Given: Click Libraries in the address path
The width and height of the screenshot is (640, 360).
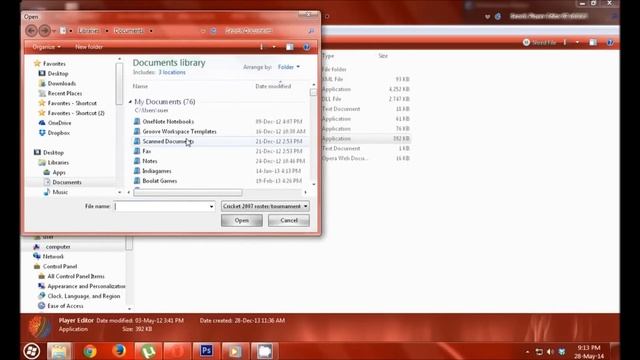Looking at the screenshot, I should (89, 31).
